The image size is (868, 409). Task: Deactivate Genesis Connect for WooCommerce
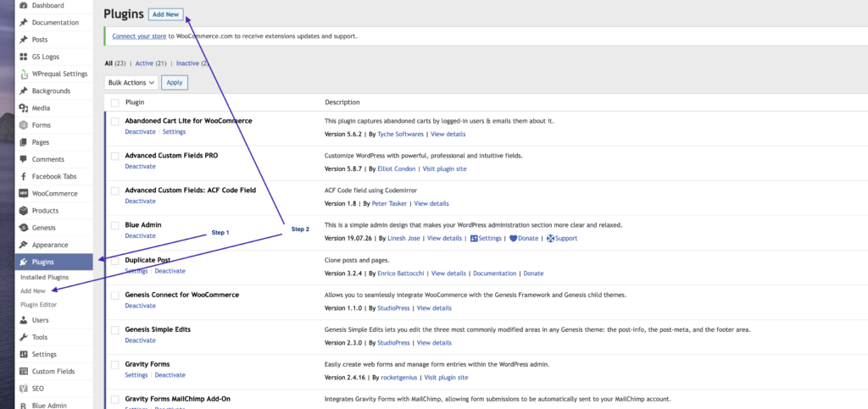click(x=141, y=306)
